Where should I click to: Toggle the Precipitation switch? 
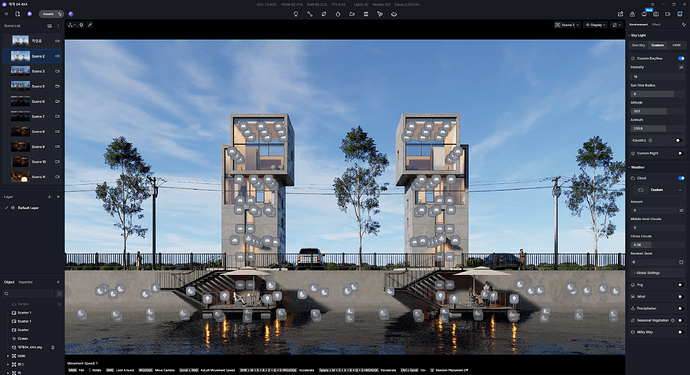(x=681, y=309)
